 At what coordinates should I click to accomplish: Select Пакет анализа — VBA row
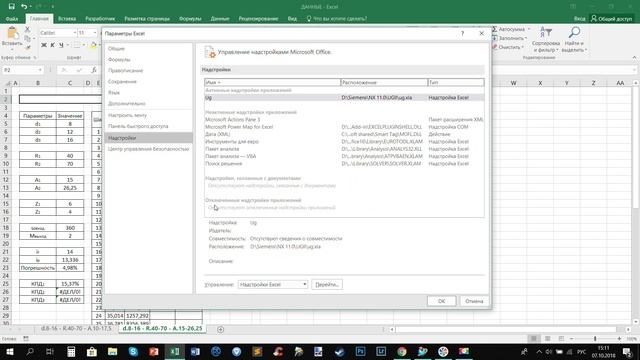[344, 156]
